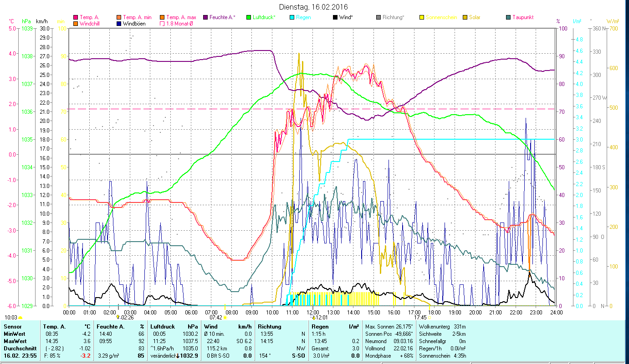Click the sunrise icon at 07:42
Viewport: 629px width, 364px height.
coord(225,318)
